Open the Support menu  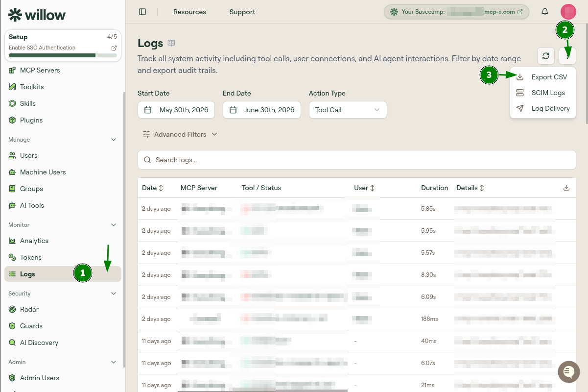click(242, 12)
